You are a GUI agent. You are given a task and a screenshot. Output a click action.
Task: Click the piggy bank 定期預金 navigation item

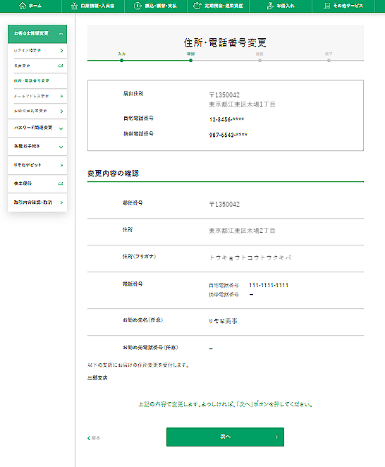218,6
